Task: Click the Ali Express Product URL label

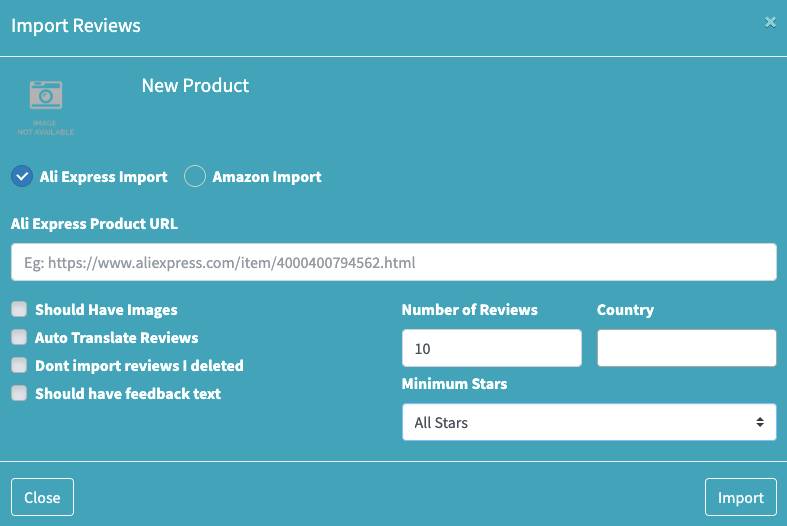Action: coord(94,223)
